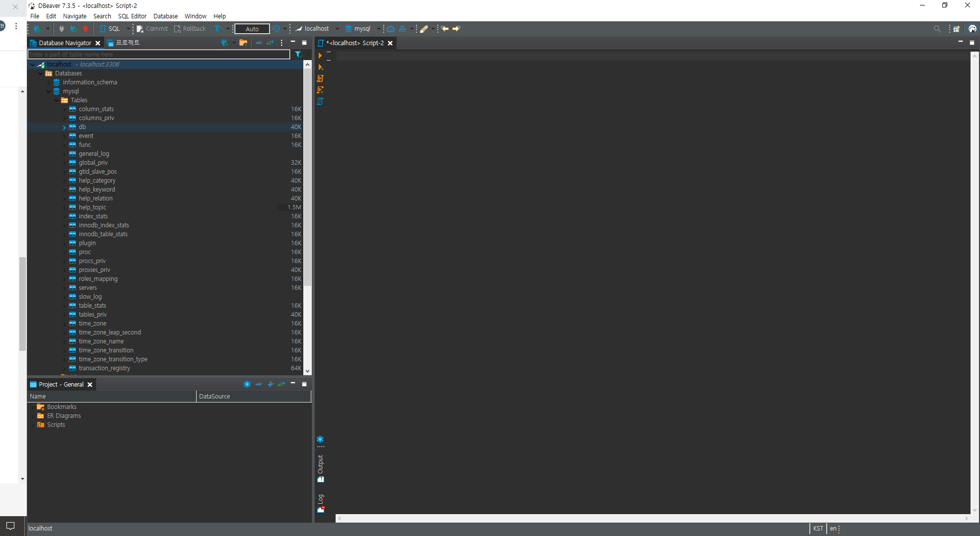Toggle link with editor in navigator
Viewport: 980px width, 536px height.
point(270,43)
